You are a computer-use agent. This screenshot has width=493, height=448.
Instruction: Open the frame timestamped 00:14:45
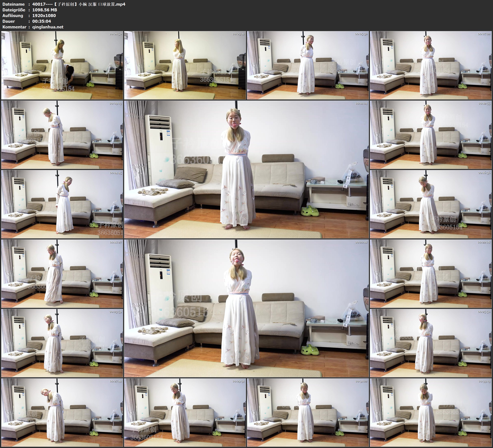pyautogui.click(x=62, y=204)
